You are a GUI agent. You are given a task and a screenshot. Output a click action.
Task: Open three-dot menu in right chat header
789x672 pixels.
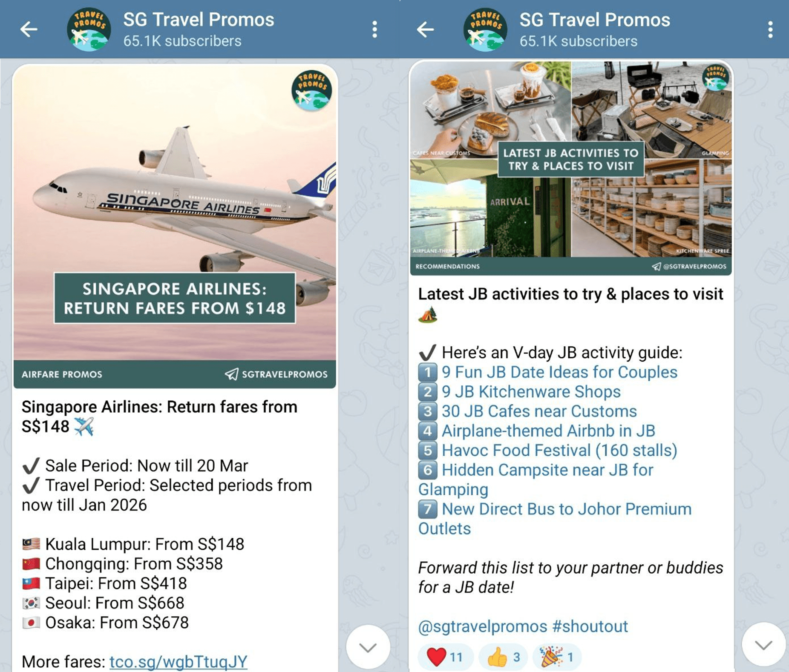coord(770,29)
